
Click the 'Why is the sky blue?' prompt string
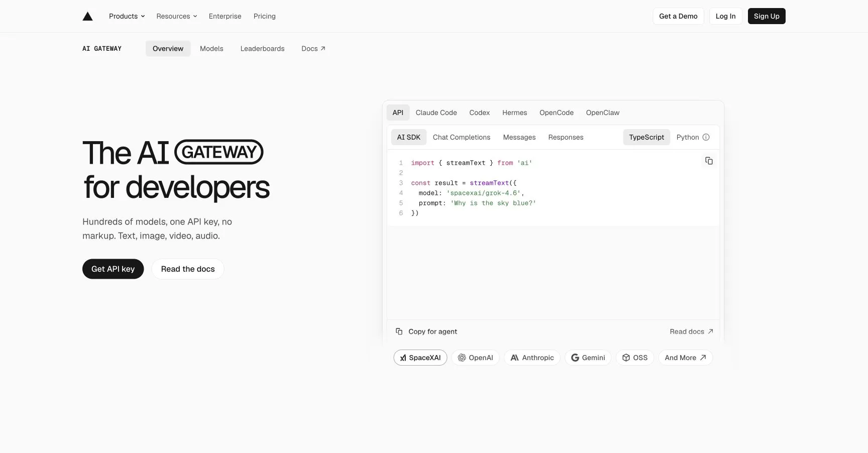[x=493, y=203]
